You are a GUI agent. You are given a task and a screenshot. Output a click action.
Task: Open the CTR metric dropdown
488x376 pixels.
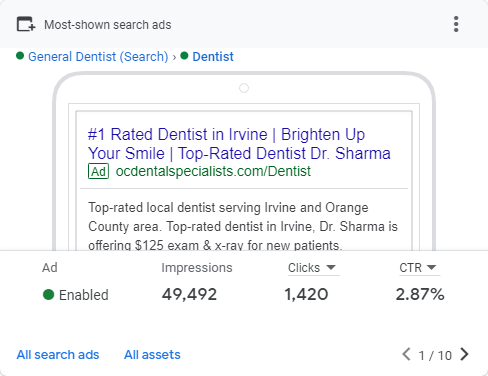418,268
